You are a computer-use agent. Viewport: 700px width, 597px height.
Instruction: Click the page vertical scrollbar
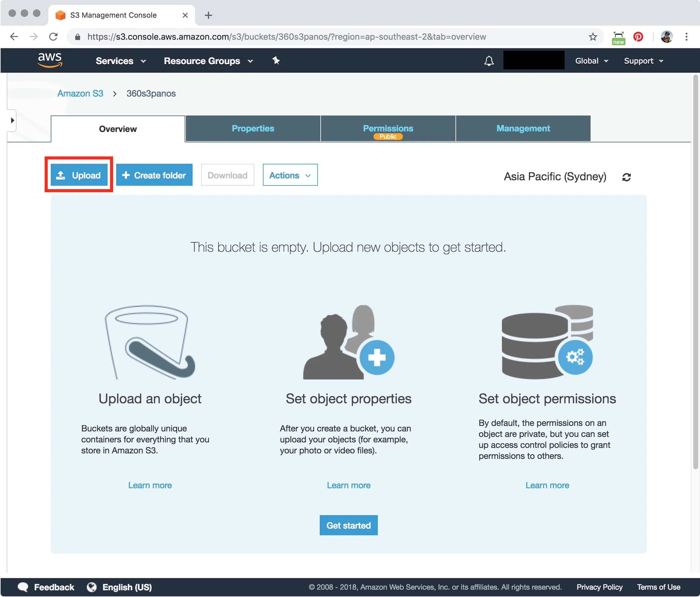pyautogui.click(x=695, y=272)
